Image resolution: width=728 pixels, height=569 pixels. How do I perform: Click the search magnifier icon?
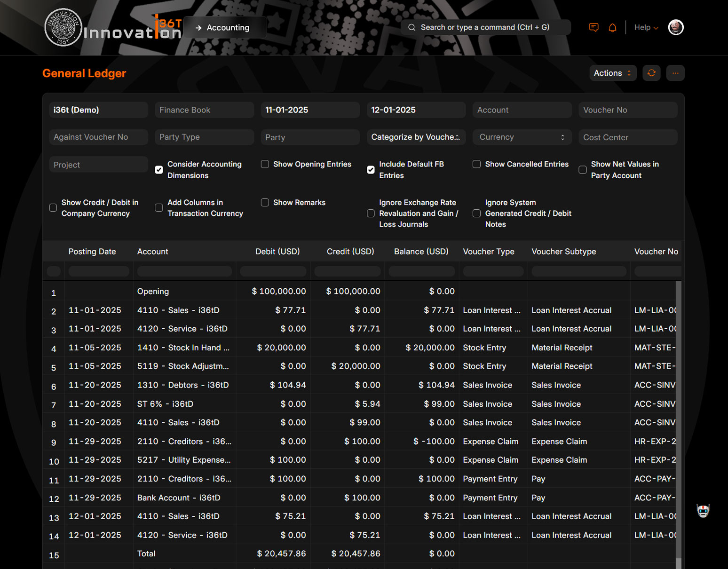click(411, 27)
